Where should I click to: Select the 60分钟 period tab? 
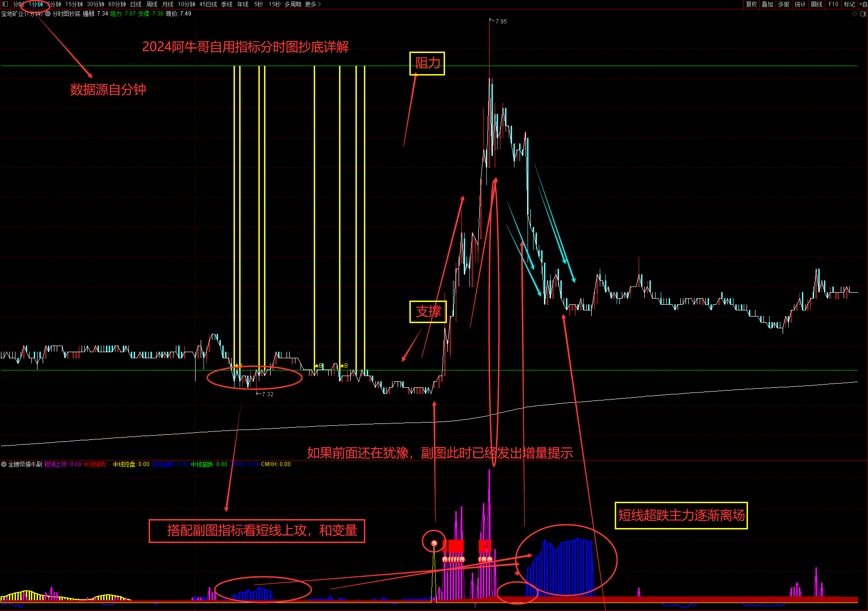click(117, 4)
